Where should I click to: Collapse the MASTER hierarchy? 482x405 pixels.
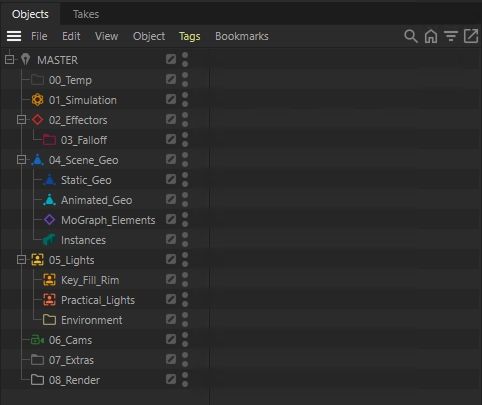coord(9,60)
